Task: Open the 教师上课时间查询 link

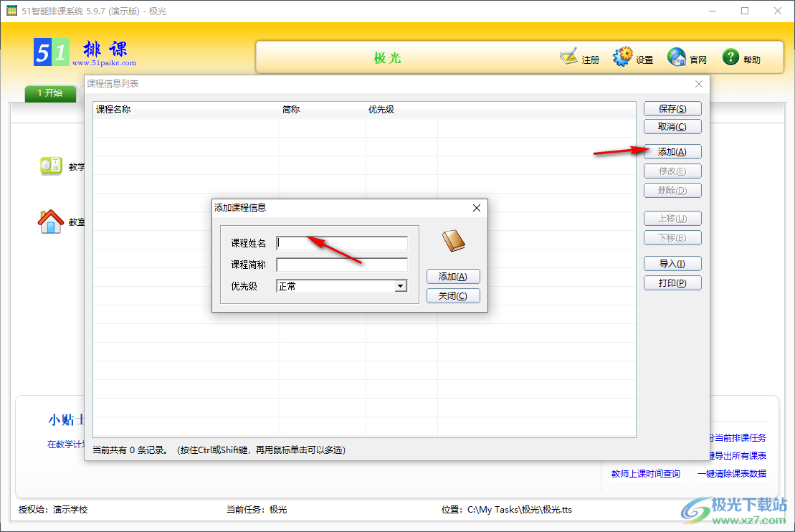Action: 645,474
